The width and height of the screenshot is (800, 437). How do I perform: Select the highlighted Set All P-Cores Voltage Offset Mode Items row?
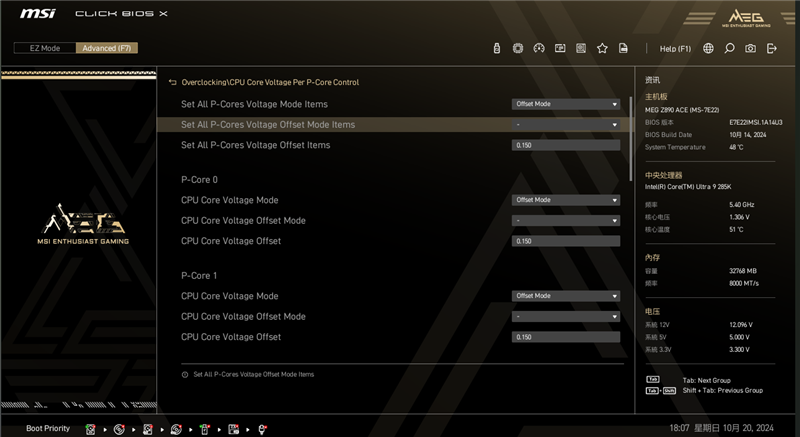coord(393,124)
